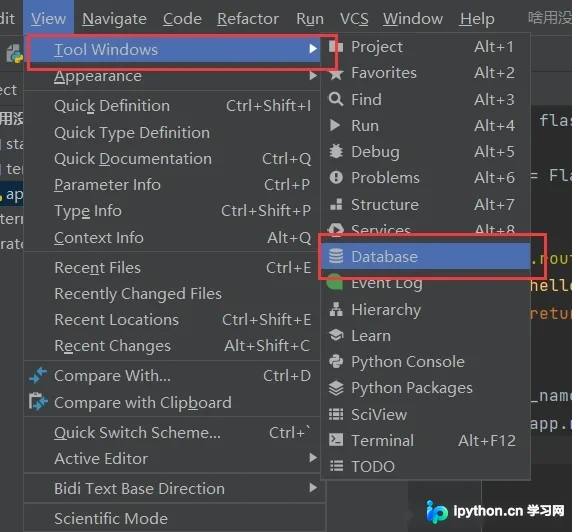
Task: Open the Refactor menu
Action: pyautogui.click(x=248, y=18)
